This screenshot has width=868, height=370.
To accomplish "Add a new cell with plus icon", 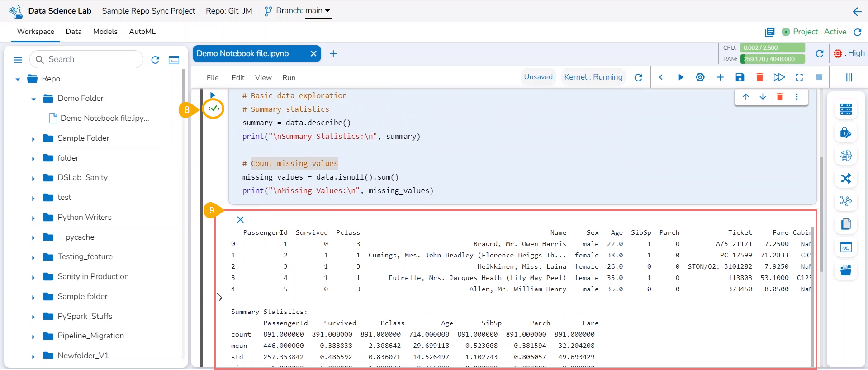I will [720, 77].
